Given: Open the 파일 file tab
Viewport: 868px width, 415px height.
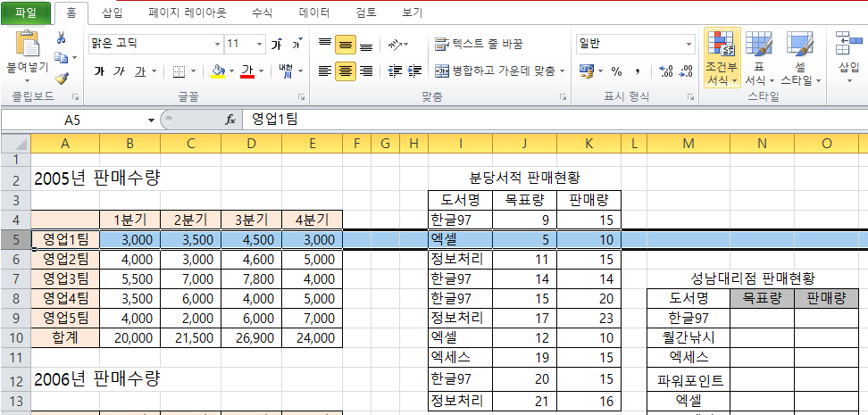Looking at the screenshot, I should (26, 12).
